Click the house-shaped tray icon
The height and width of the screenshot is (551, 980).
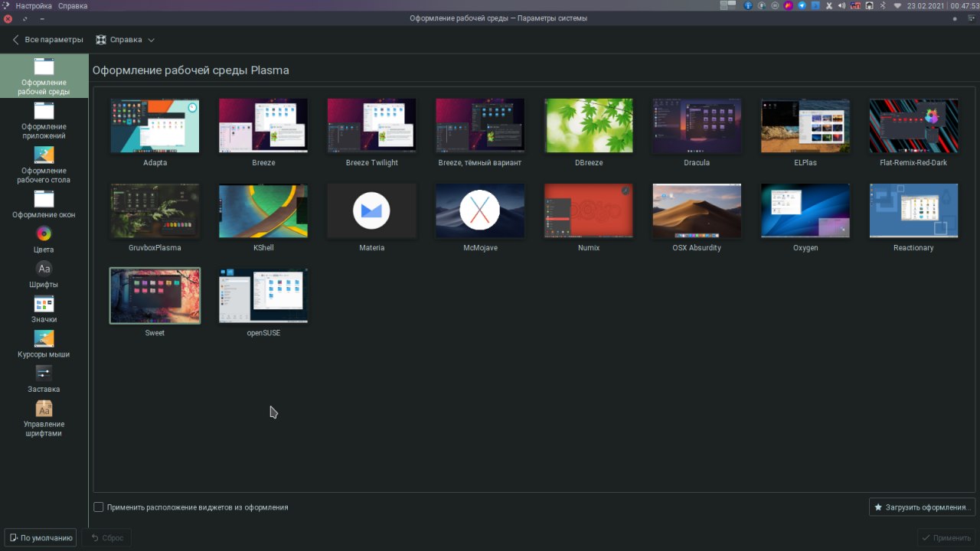869,5
